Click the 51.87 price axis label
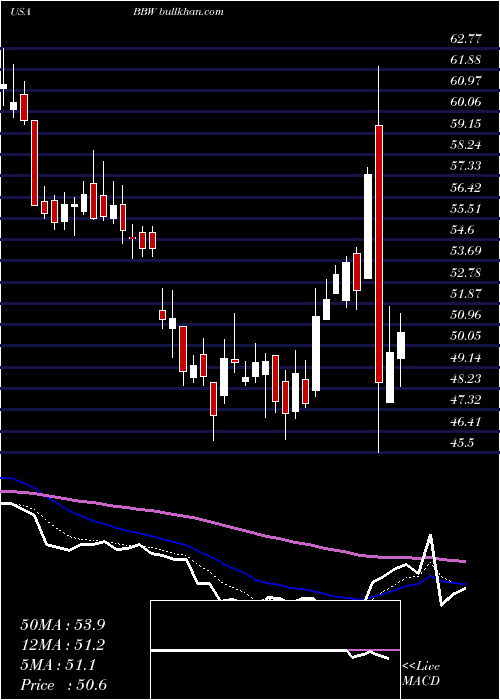This screenshot has height=700, width=500. pyautogui.click(x=466, y=293)
